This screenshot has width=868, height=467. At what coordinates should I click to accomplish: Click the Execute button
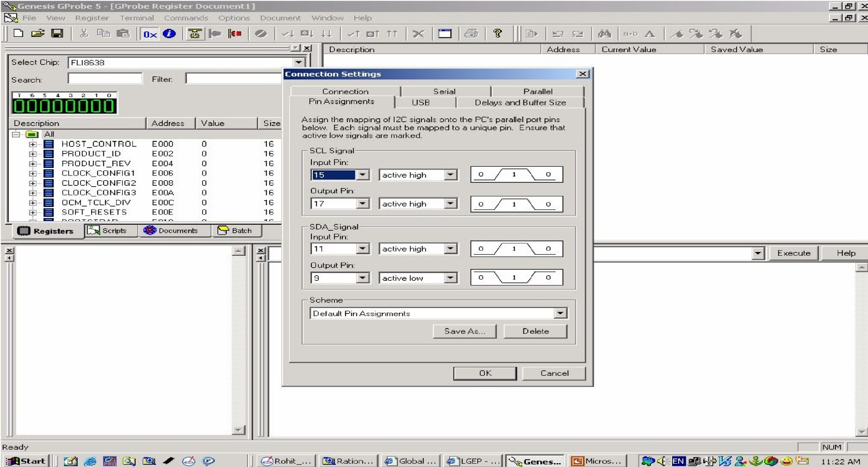[x=794, y=253]
